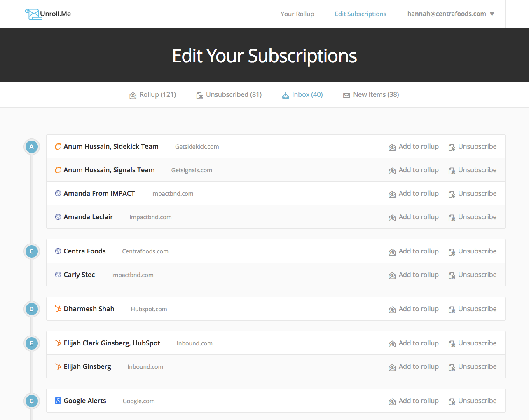Add Elijah Ginsberg to rollup

click(414, 367)
